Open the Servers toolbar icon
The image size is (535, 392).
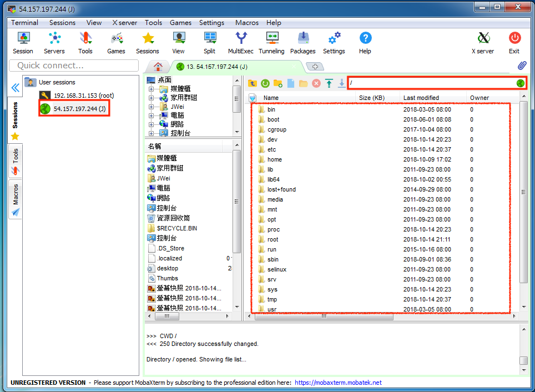[54, 43]
